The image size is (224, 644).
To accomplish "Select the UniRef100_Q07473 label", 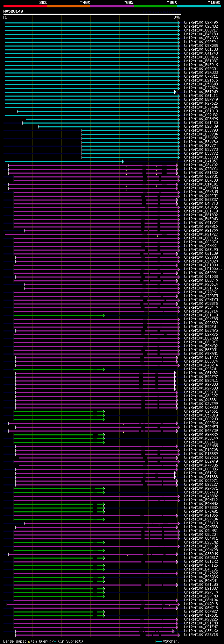I will point(201,492).
